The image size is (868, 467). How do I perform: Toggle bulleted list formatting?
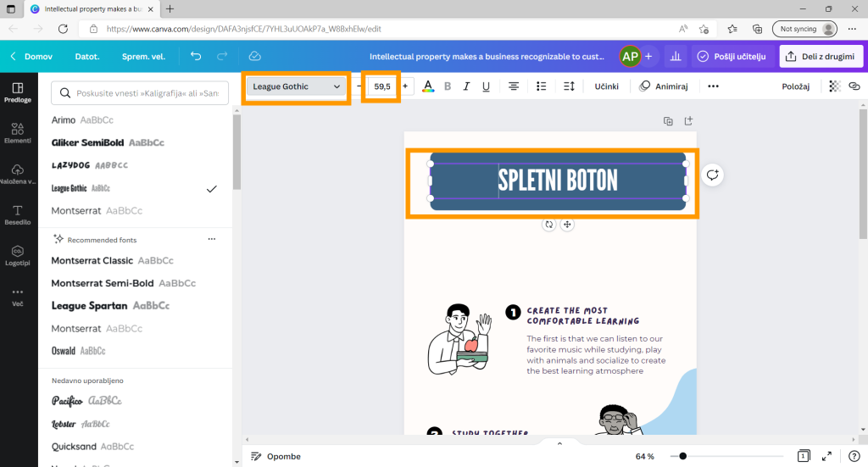[x=542, y=86]
